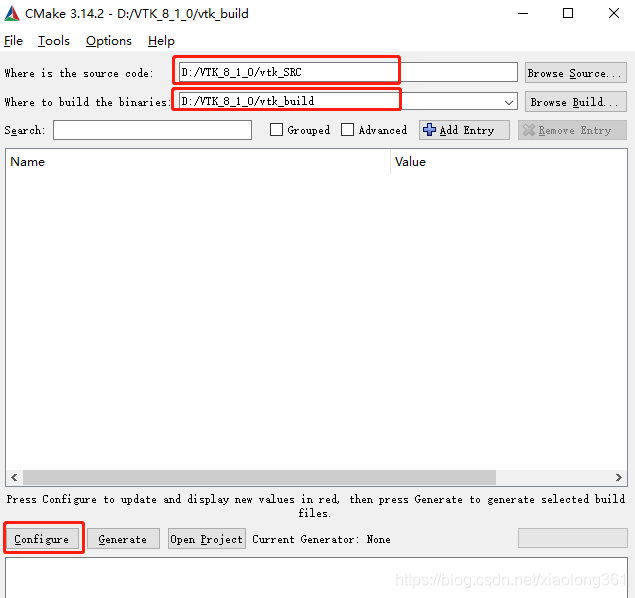Maximize the CMake window

pos(568,13)
